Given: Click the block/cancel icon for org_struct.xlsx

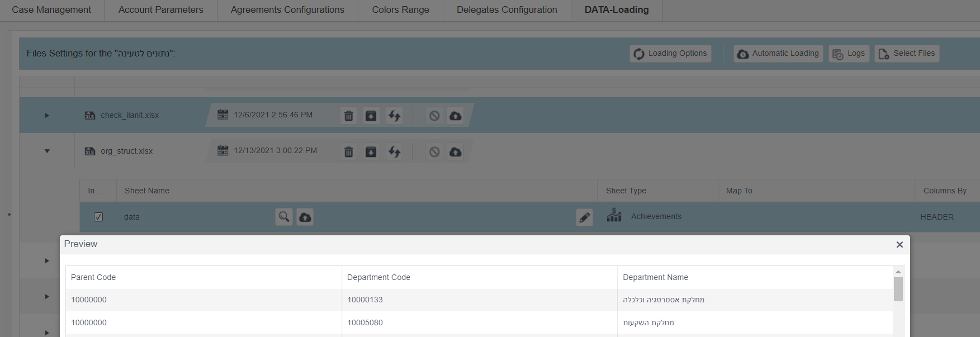Looking at the screenshot, I should (434, 151).
